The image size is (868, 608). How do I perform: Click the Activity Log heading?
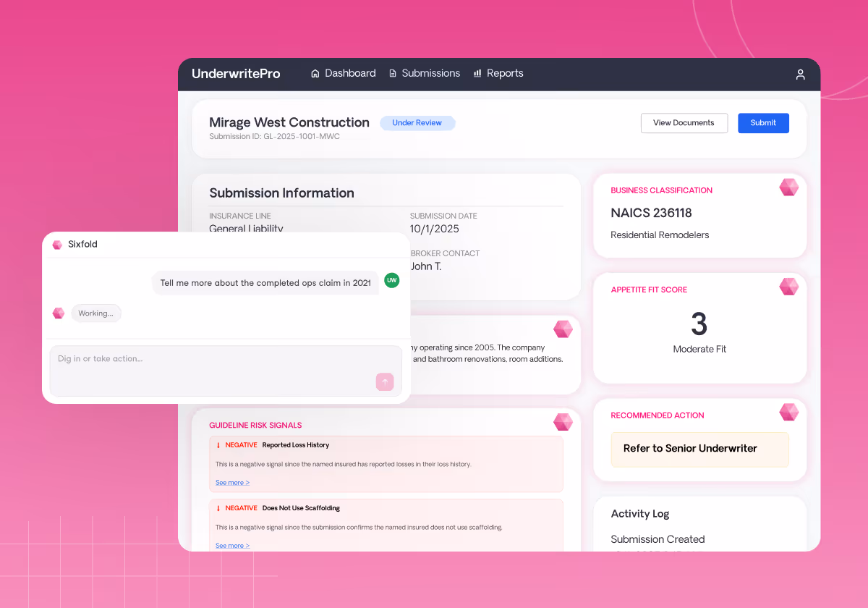tap(640, 514)
